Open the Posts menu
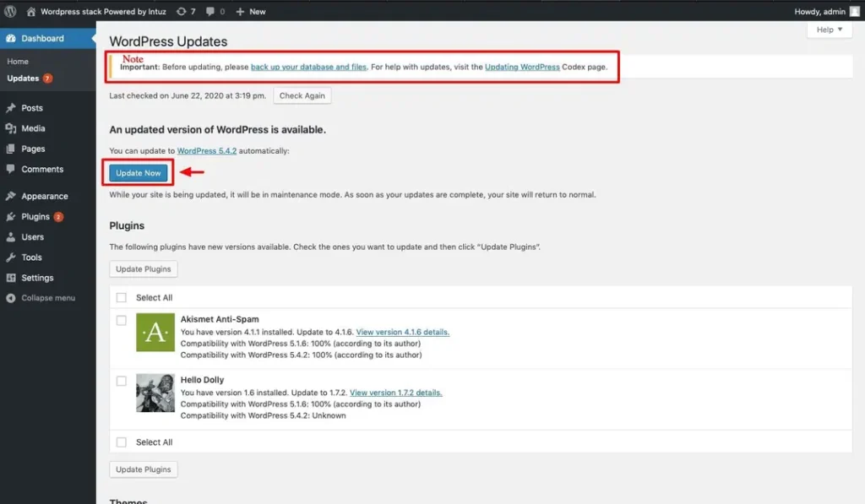865x504 pixels. [x=32, y=107]
